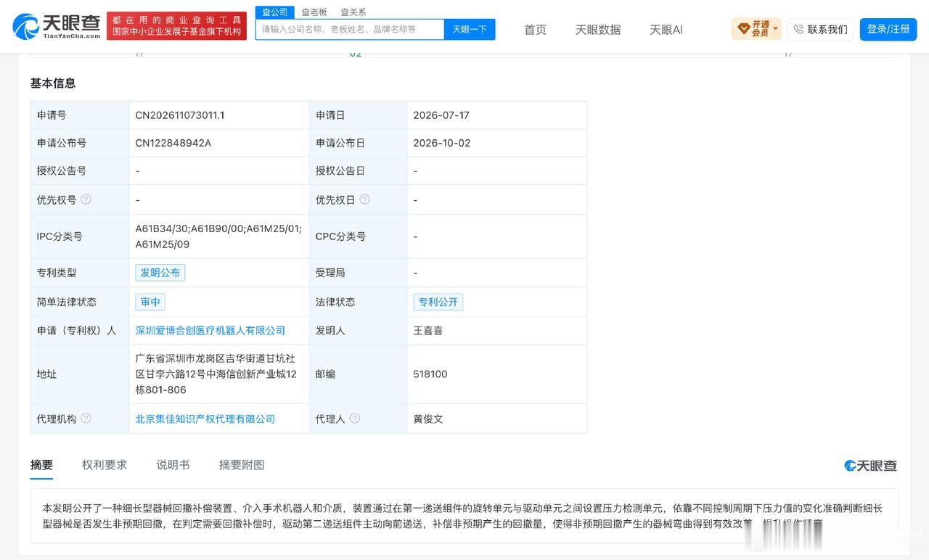Open 首页 in navigation
Screen dimensions: 929x560
pos(536,30)
